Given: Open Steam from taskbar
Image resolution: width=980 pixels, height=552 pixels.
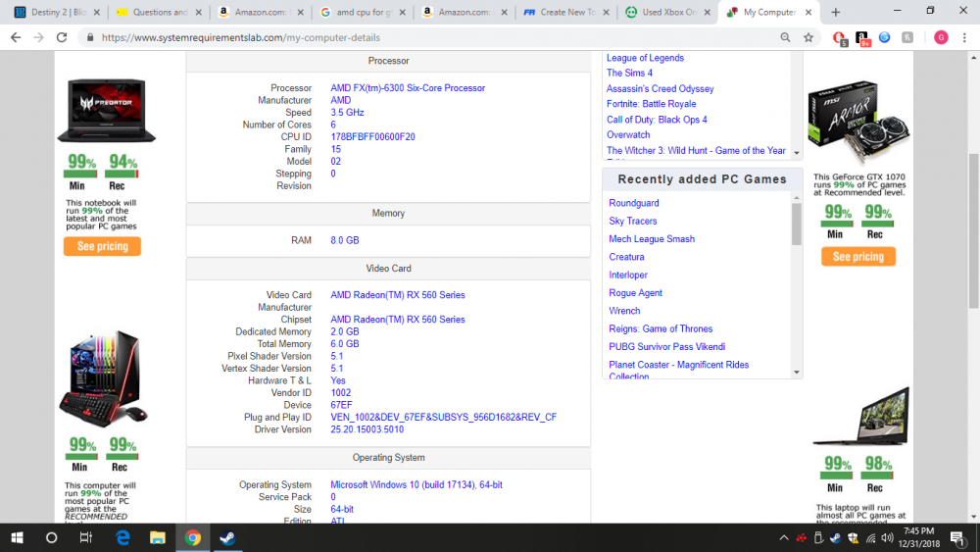Looking at the screenshot, I should (x=227, y=537).
